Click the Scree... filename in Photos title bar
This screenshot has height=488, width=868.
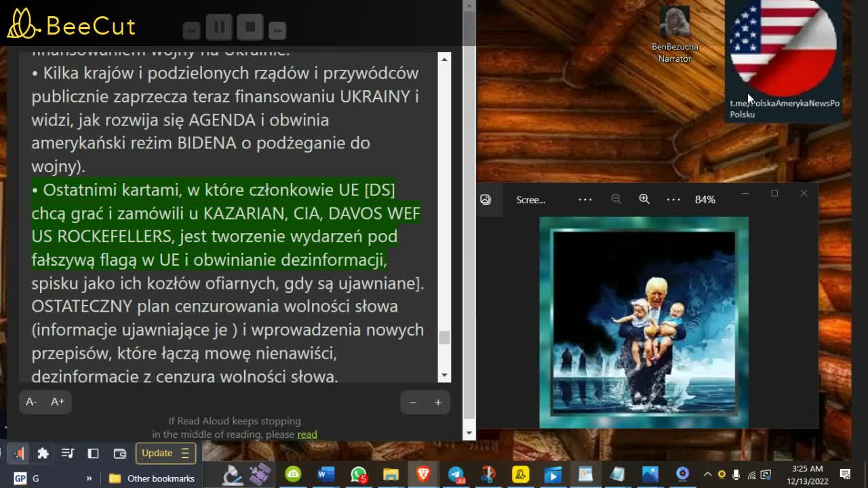click(531, 200)
